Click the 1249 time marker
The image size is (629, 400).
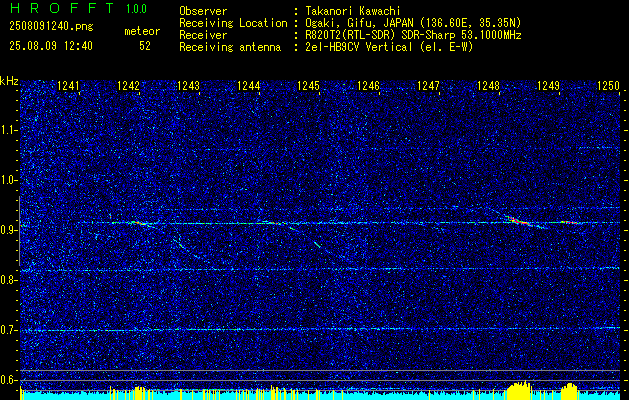point(548,86)
